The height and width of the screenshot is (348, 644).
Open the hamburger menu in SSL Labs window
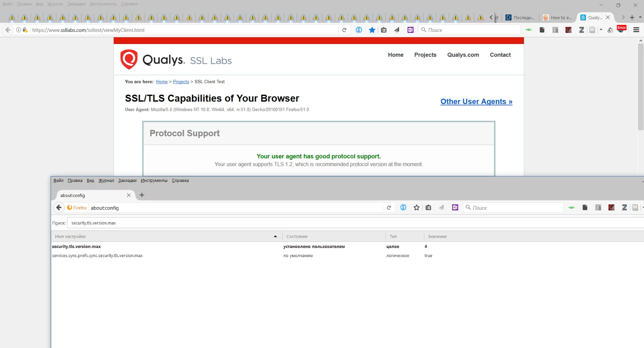pos(636,30)
